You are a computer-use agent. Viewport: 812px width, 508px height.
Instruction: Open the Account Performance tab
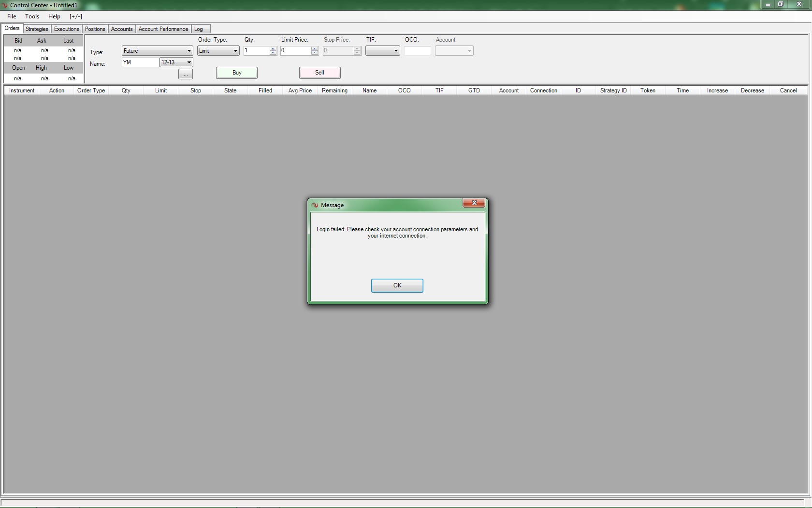(x=163, y=29)
